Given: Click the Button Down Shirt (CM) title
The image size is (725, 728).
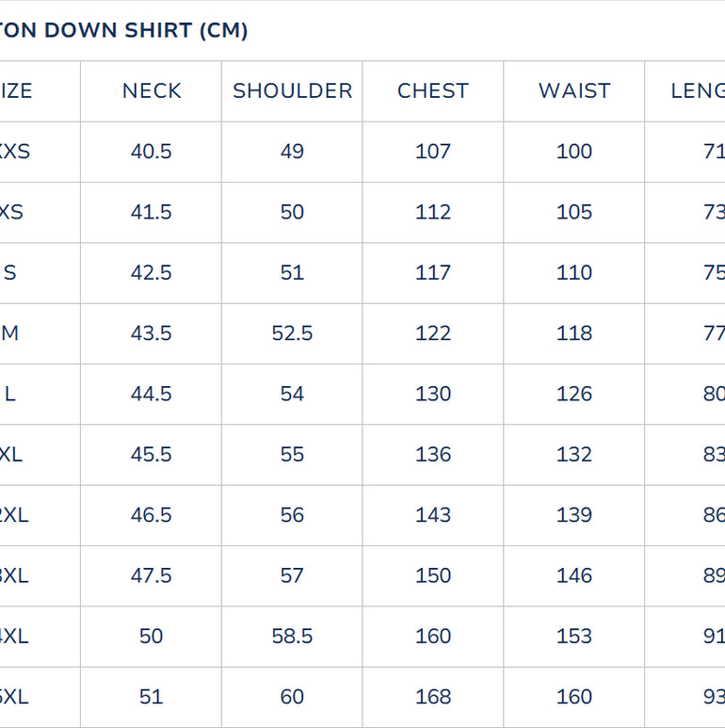Looking at the screenshot, I should (124, 30).
